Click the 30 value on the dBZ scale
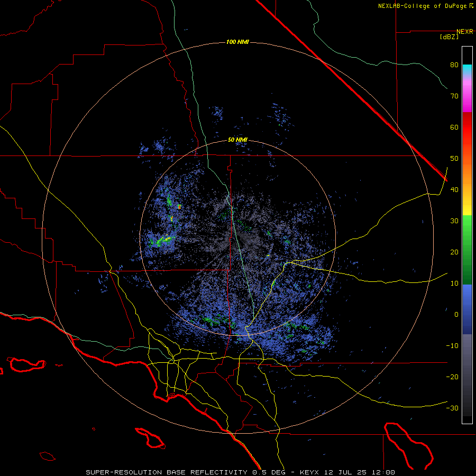The image size is (476, 476). [x=454, y=221]
